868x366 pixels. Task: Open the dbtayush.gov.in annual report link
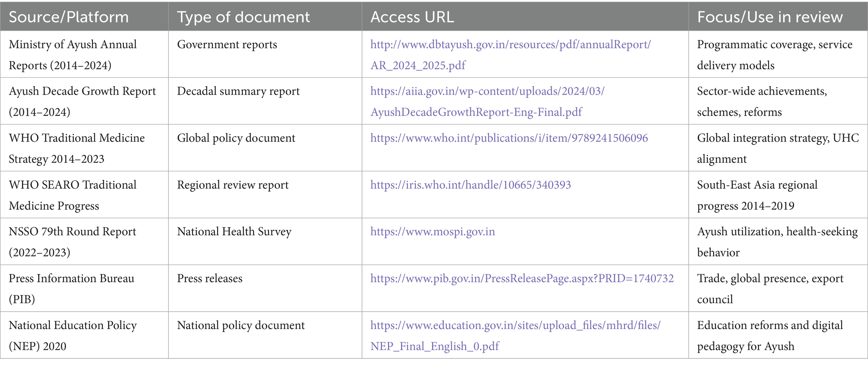(x=510, y=45)
